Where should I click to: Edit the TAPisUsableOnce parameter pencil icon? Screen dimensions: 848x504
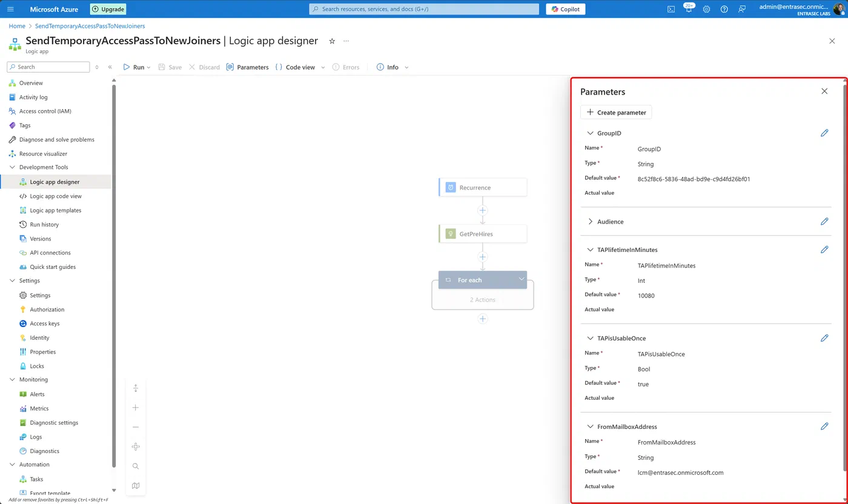(x=824, y=337)
